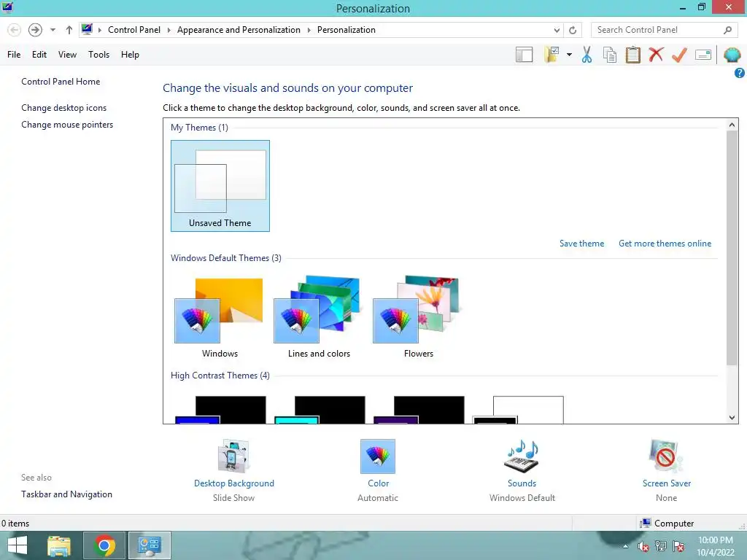Open the blue Help question mark

pyautogui.click(x=740, y=73)
